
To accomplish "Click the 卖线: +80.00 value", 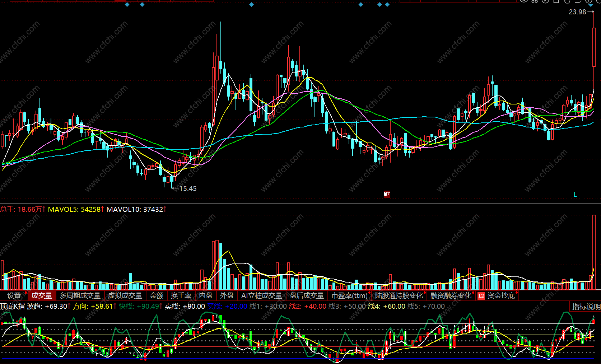I will [185, 306].
